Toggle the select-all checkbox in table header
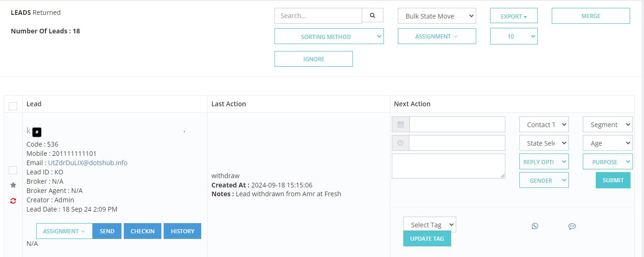Screen dimensions: 644x257 click(x=13, y=106)
